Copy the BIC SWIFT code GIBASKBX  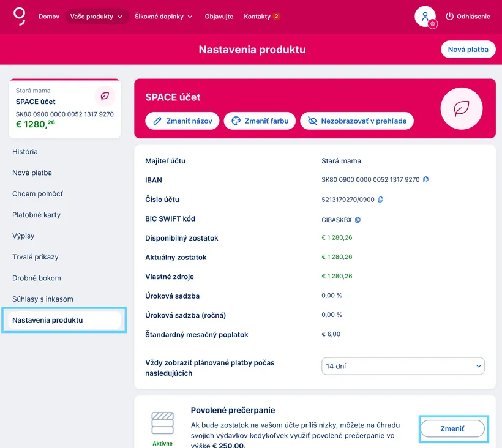click(358, 220)
